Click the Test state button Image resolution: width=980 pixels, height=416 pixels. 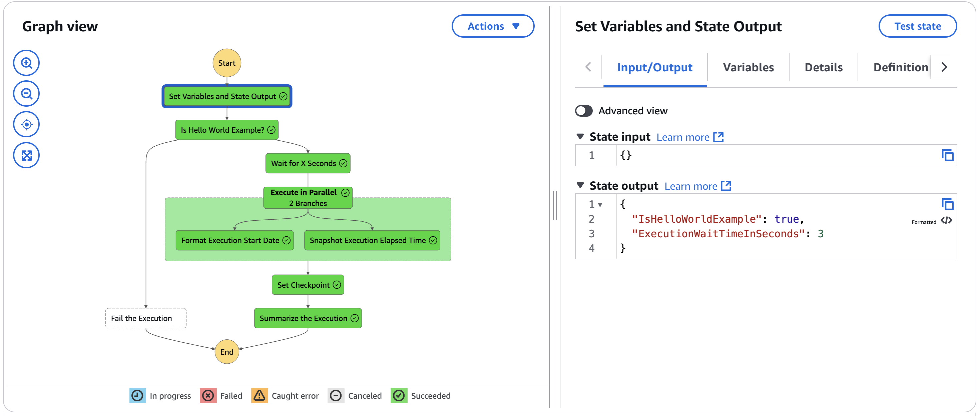pos(917,26)
